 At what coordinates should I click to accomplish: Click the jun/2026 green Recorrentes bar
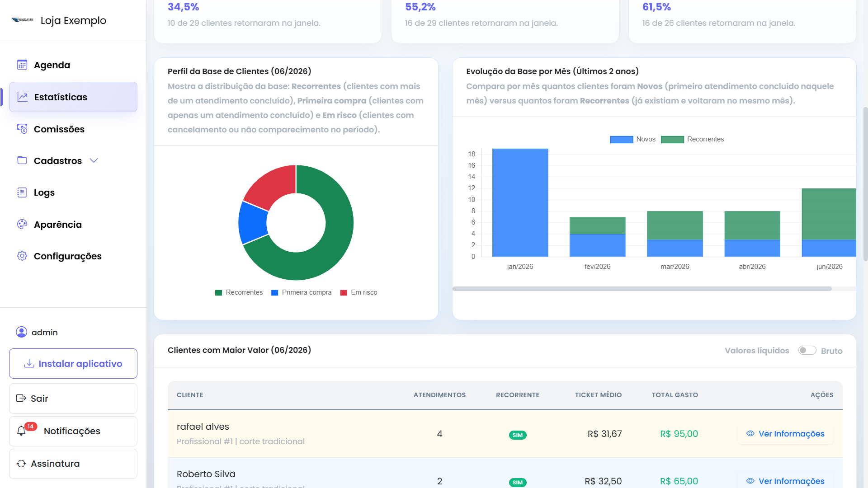click(x=829, y=214)
